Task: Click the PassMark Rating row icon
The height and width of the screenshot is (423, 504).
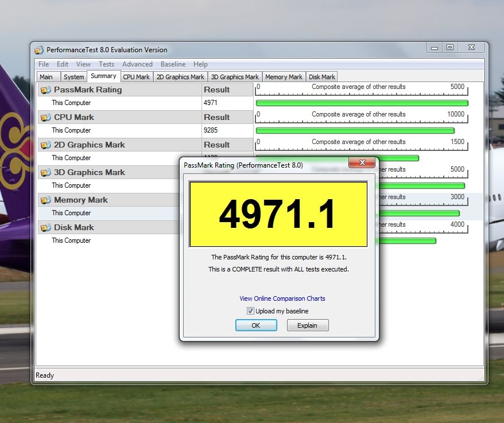Action: [x=46, y=90]
